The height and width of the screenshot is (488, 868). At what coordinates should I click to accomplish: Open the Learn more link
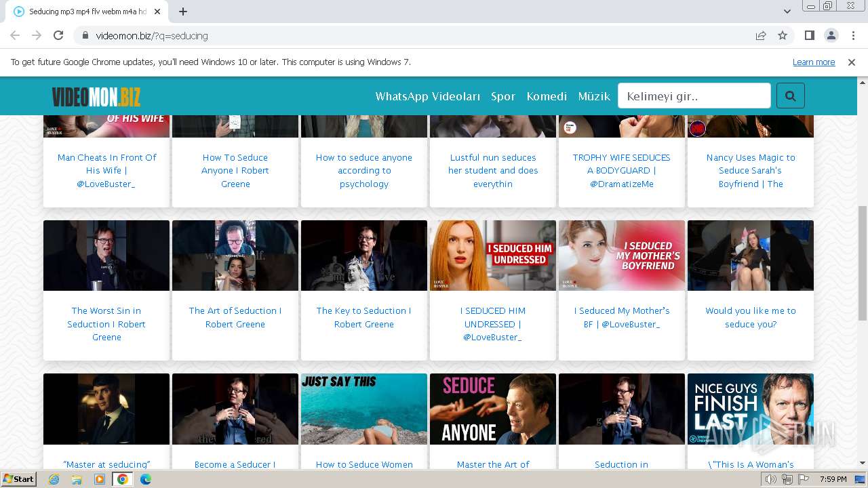[x=814, y=62]
